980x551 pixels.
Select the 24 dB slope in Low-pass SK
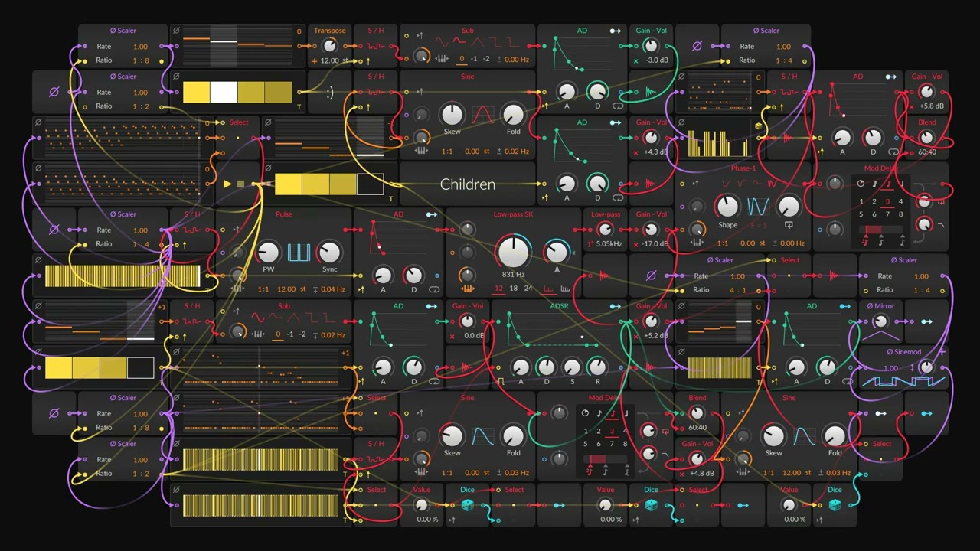tap(527, 289)
